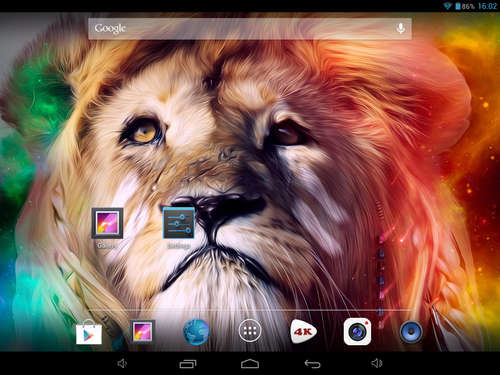Launch the 4K video player app
The width and height of the screenshot is (500, 375).
point(303,331)
